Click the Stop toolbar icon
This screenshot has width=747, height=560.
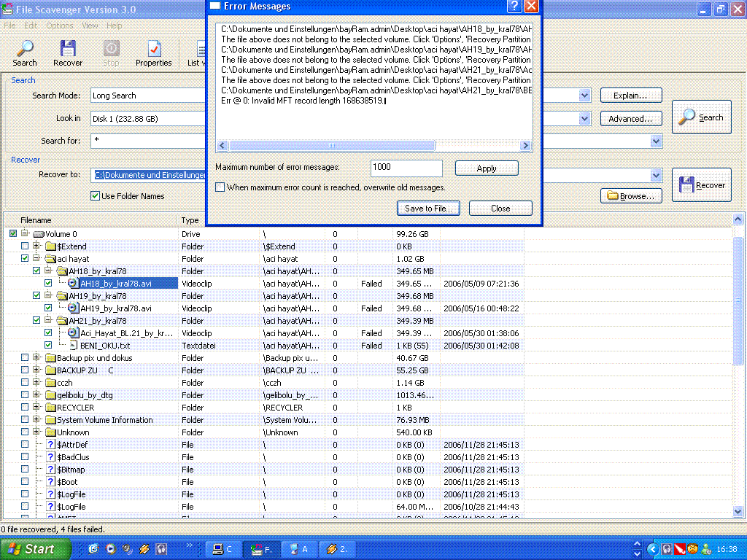click(x=111, y=48)
